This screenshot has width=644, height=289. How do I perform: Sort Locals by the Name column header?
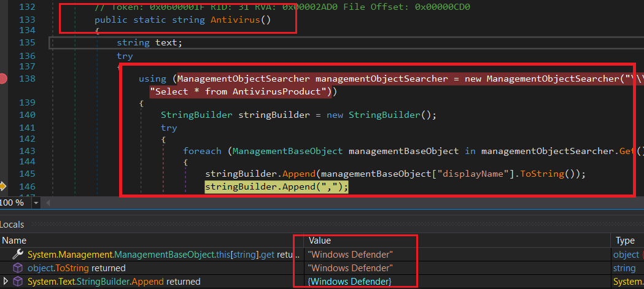(x=13, y=241)
